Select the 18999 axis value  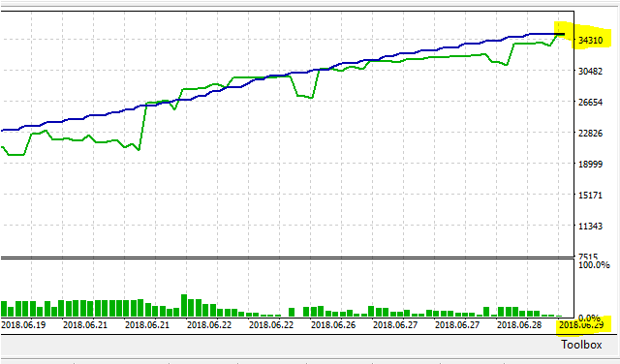591,164
